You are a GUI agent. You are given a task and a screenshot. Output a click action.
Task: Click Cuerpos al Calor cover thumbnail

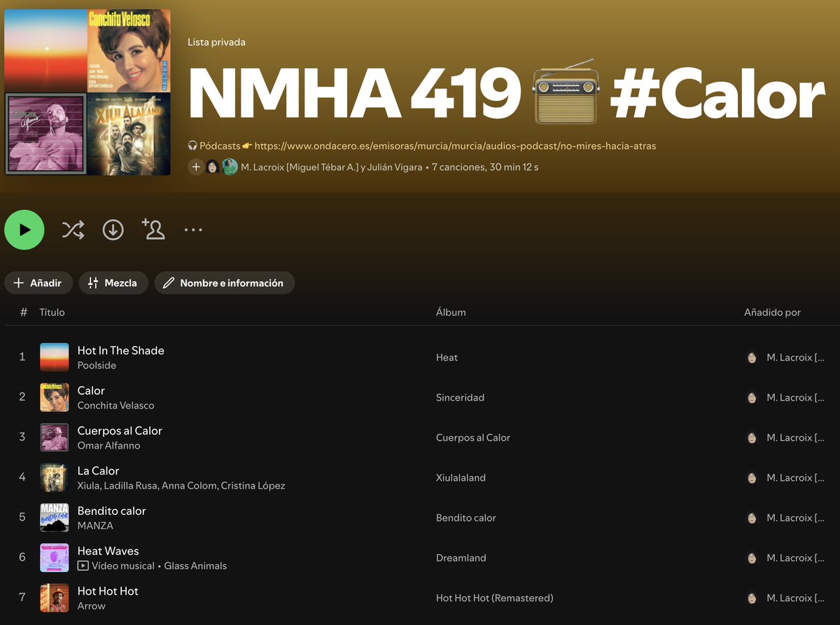coord(55,437)
